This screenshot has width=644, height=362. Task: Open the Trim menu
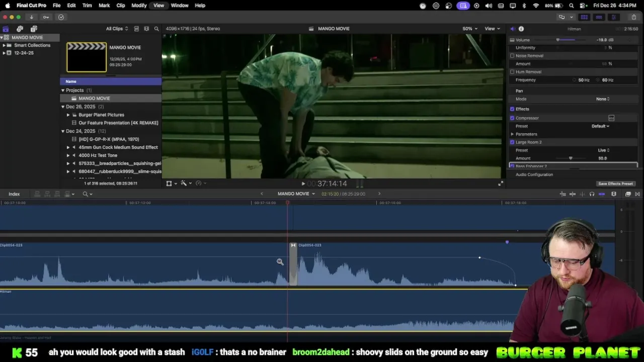[x=87, y=6]
